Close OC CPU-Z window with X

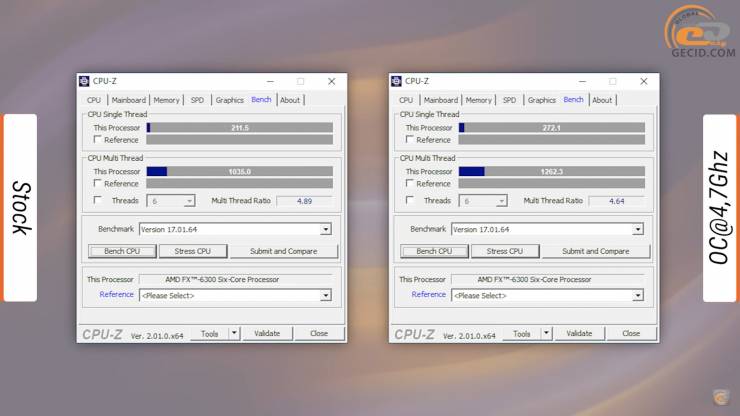click(x=644, y=81)
